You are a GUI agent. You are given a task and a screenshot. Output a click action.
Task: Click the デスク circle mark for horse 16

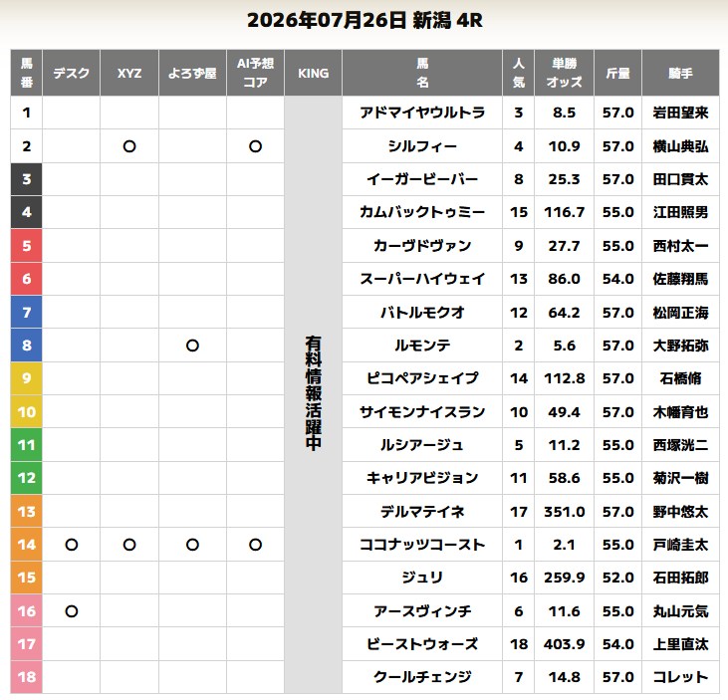click(72, 611)
